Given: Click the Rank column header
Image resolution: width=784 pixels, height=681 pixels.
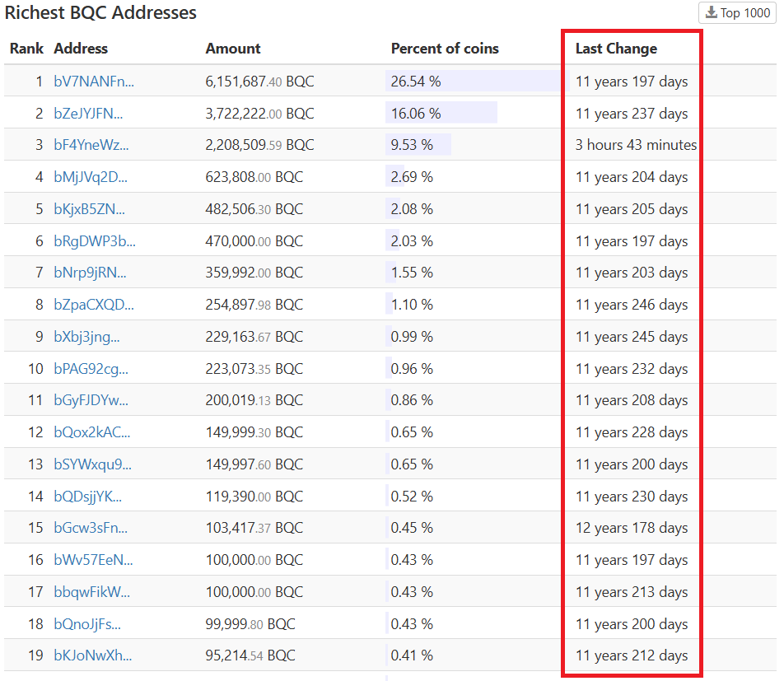Looking at the screenshot, I should tap(26, 49).
